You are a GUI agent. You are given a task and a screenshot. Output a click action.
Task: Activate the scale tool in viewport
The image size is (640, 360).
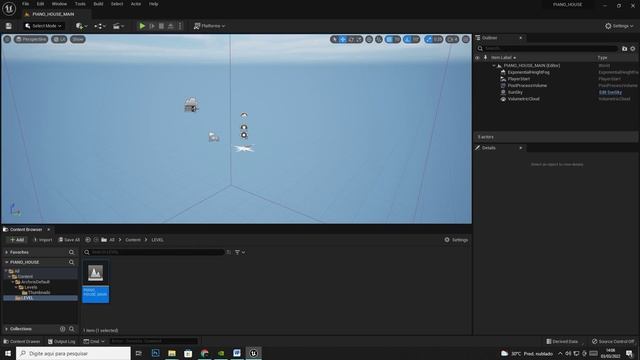pos(359,39)
